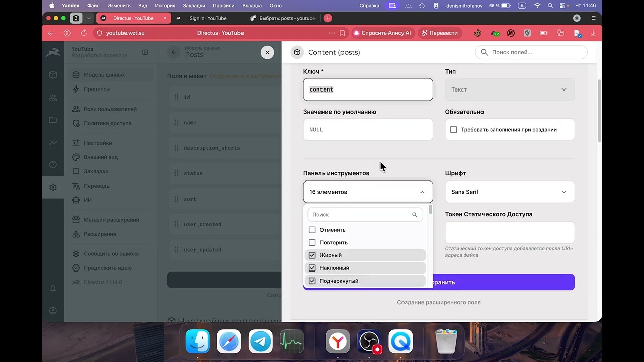Open the Тип Текст dropdown
Image resolution: width=644 pixels, height=362 pixels.
510,89
